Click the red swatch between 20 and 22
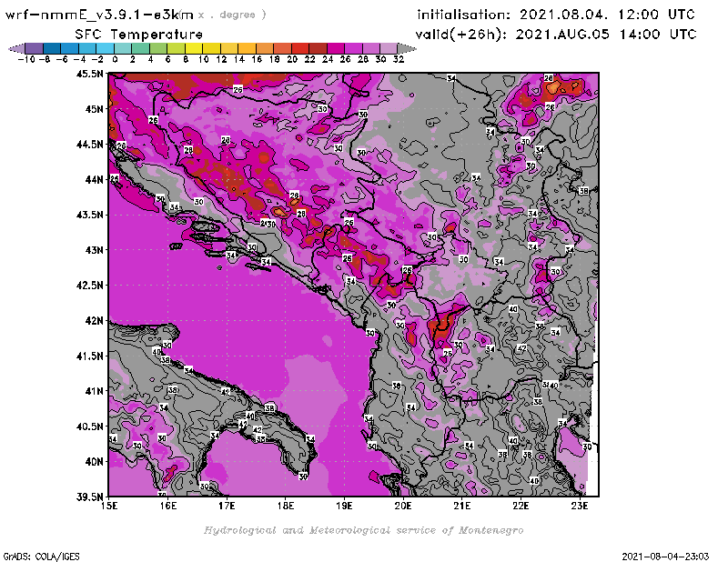This screenshot has width=728, height=562. click(x=300, y=48)
